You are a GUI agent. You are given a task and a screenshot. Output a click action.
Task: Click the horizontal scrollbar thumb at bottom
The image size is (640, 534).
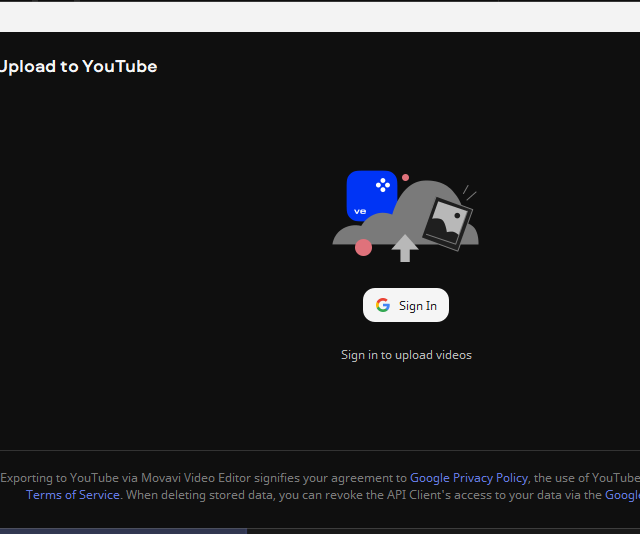(123, 531)
